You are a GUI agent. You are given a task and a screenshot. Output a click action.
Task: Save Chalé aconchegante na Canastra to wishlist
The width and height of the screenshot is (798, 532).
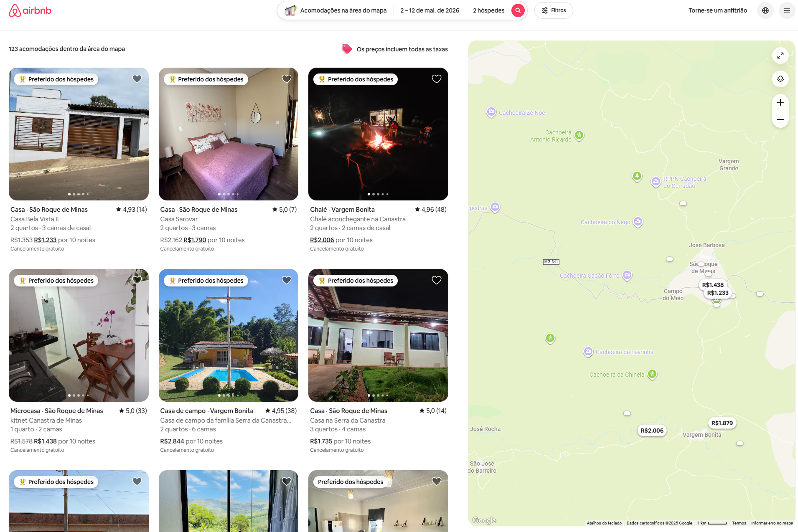coord(437,79)
